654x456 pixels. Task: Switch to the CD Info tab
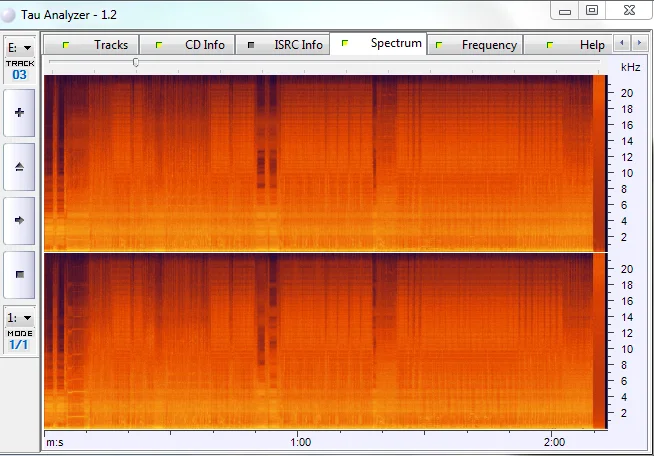187,45
